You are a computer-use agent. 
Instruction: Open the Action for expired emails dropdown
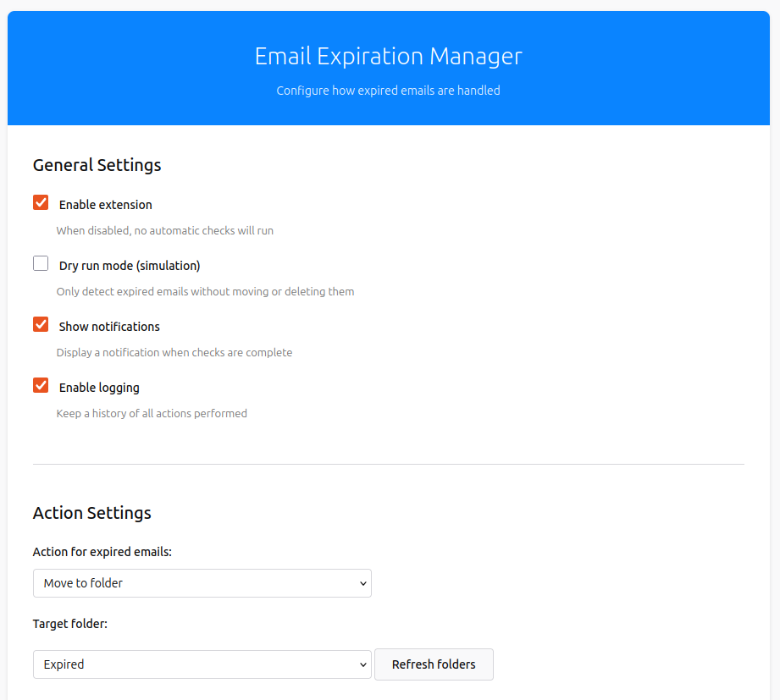[202, 583]
